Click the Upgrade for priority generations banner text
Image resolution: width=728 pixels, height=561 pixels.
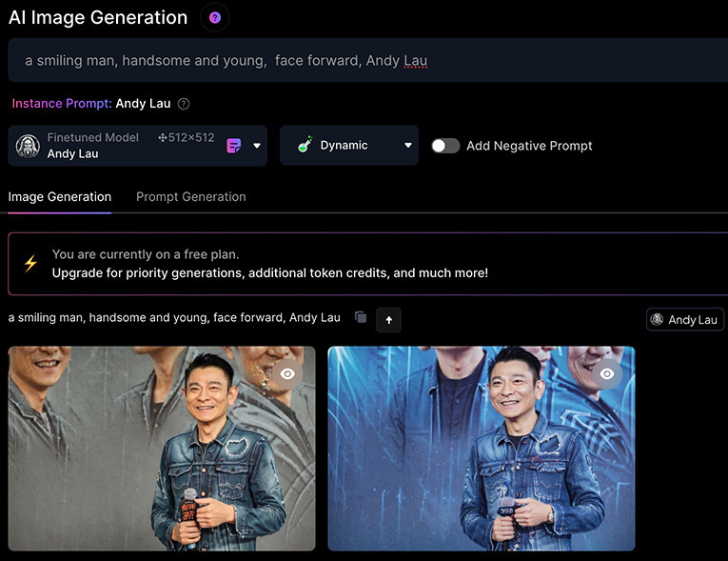[x=269, y=272]
